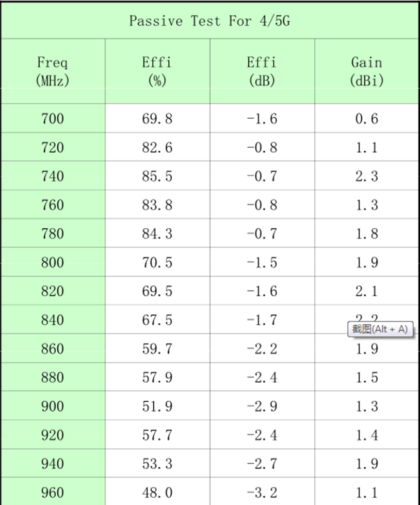Click the 53.3 efficiency cell
The height and width of the screenshot is (505, 420).
coord(157,464)
